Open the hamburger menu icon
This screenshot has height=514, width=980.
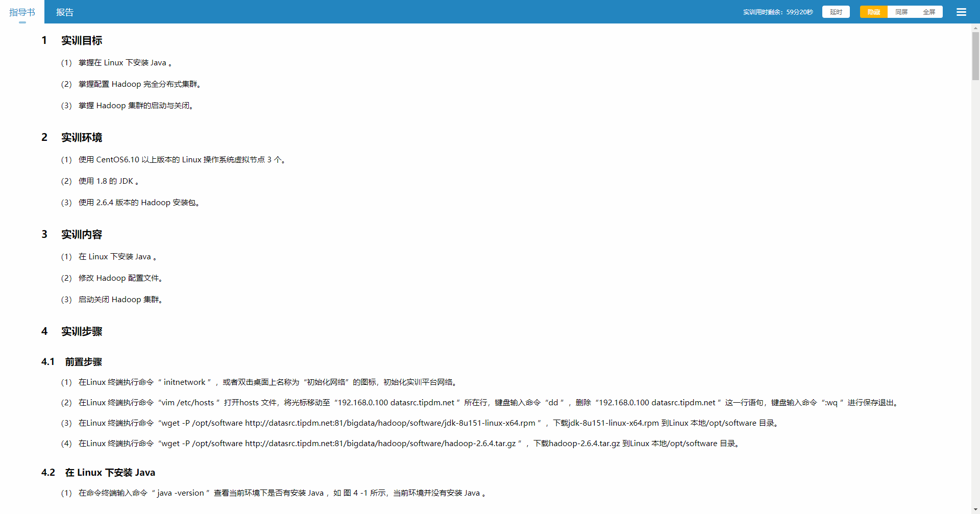961,12
